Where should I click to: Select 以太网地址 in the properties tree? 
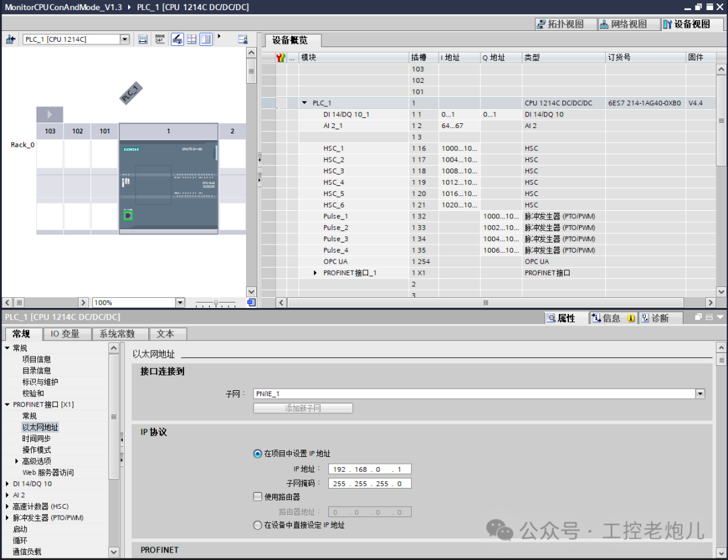40,427
